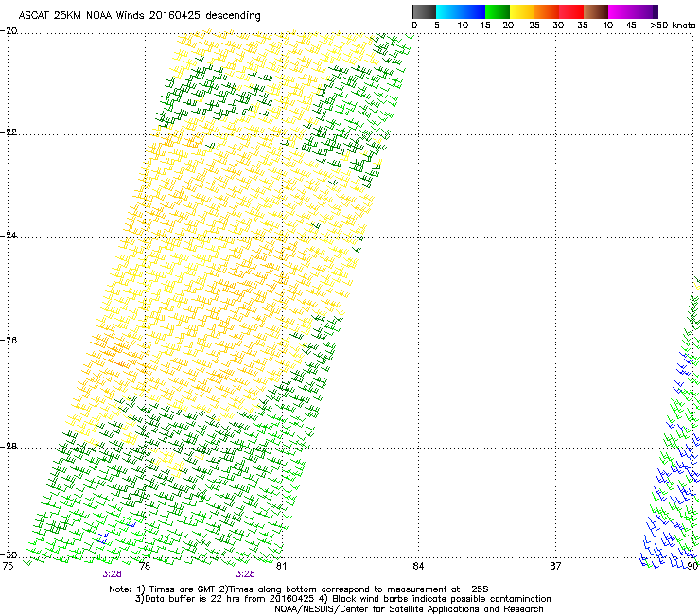Click the 3:28 time label between longitudes 75 and 78

click(112, 574)
